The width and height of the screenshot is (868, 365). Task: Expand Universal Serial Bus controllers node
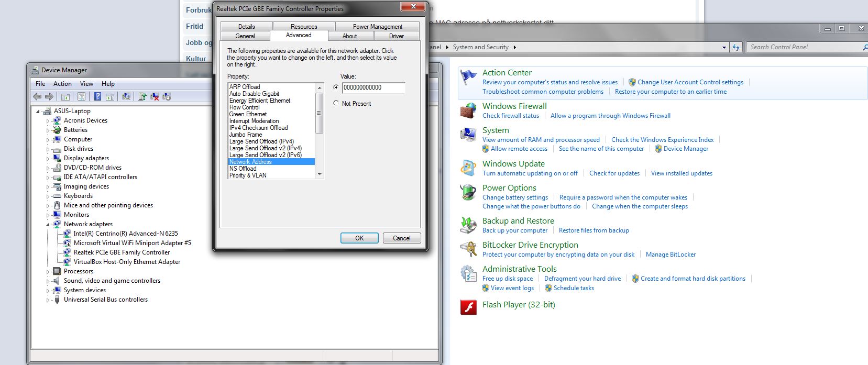48,300
